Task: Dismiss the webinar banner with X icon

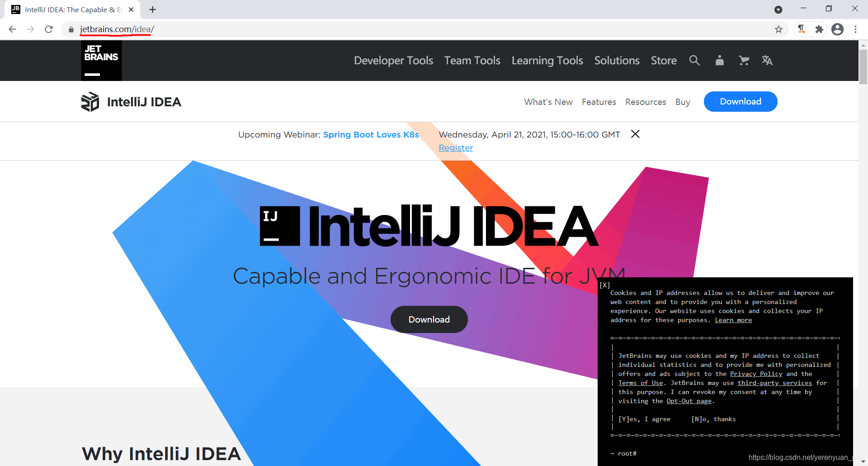Action: [x=635, y=134]
